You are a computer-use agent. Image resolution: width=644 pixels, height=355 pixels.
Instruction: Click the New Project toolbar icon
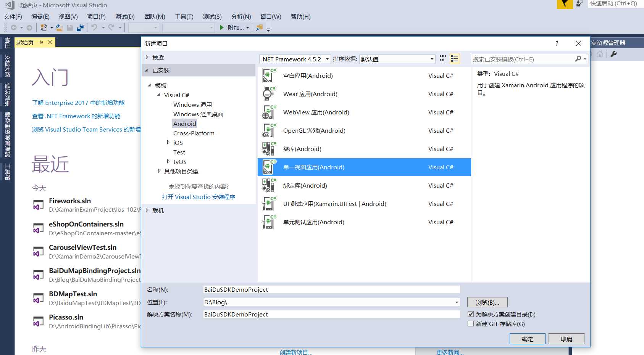click(x=44, y=27)
